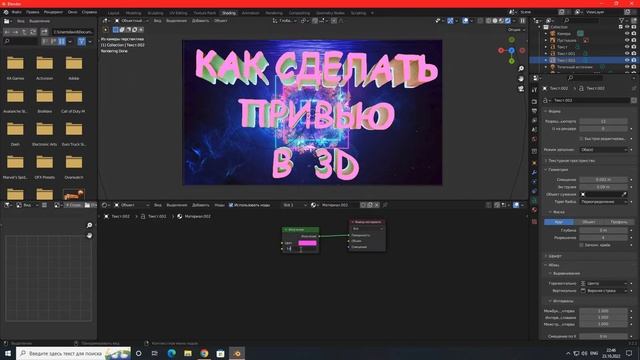640x360 pixels.
Task: Click the new material icon in node editor header
Action: click(x=370, y=205)
